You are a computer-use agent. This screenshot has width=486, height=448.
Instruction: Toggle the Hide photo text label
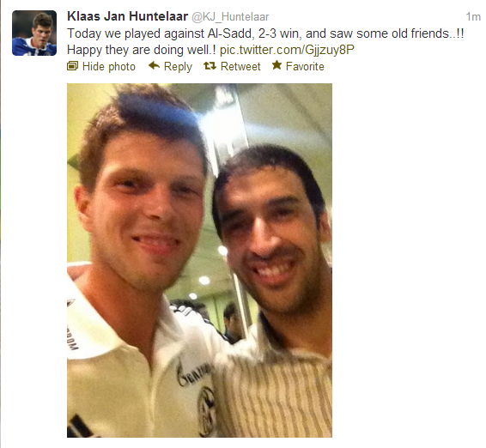109,67
